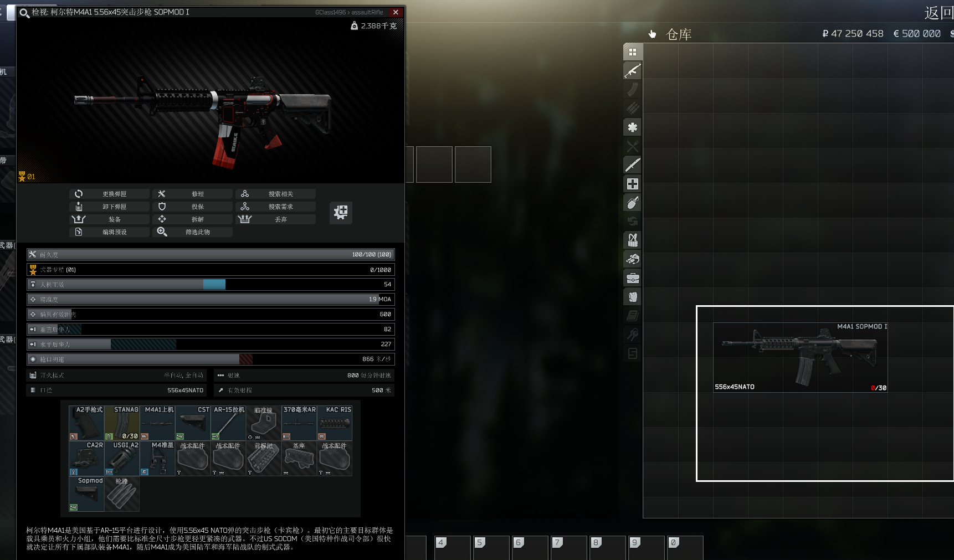Click the CA2R rear sight slot
This screenshot has width=954, height=560.
click(x=86, y=458)
